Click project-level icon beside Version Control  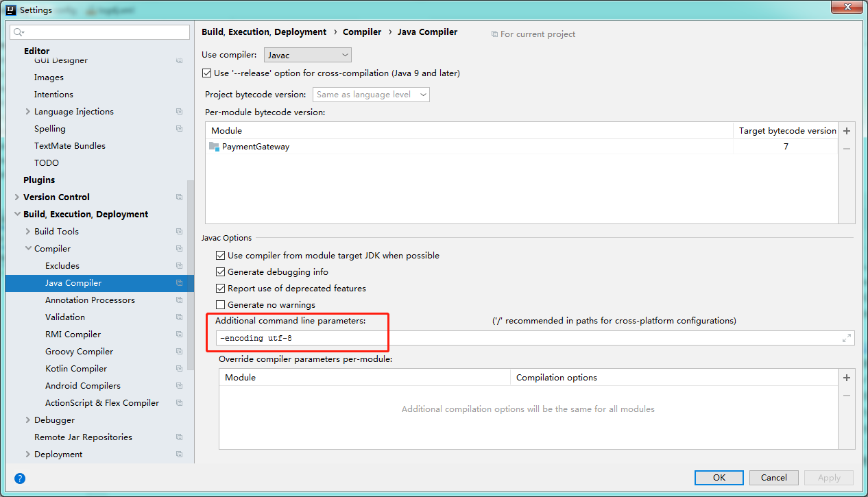tap(179, 197)
